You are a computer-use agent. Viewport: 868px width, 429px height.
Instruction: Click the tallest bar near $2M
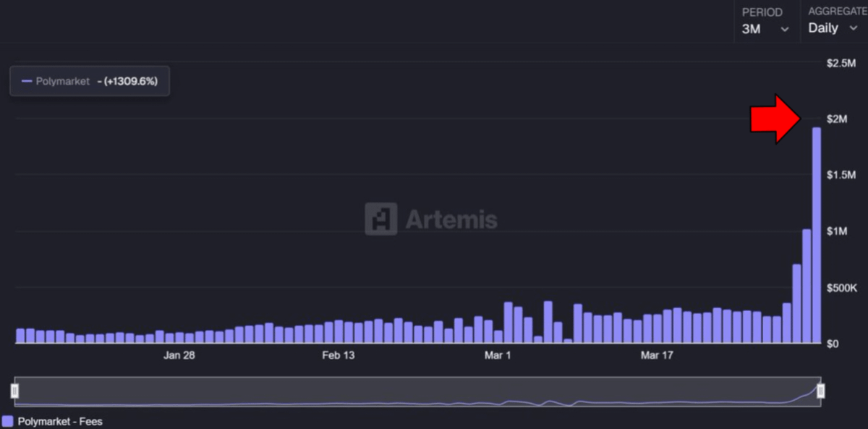coord(817,235)
